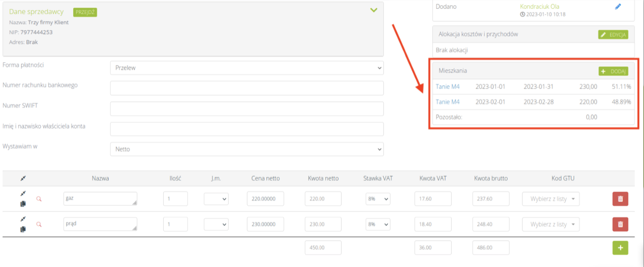644x267 pixels.
Task: Click DODAJ button in Mieszkania panel
Action: pos(613,71)
